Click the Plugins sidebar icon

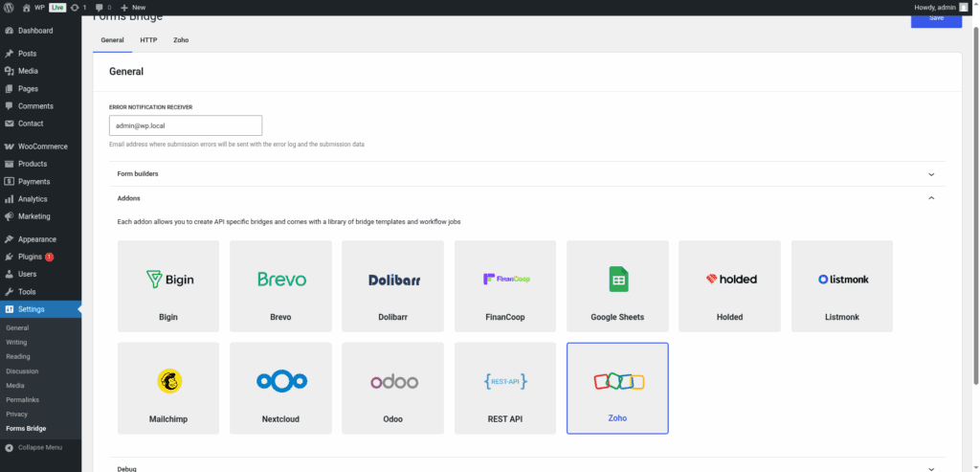9,257
